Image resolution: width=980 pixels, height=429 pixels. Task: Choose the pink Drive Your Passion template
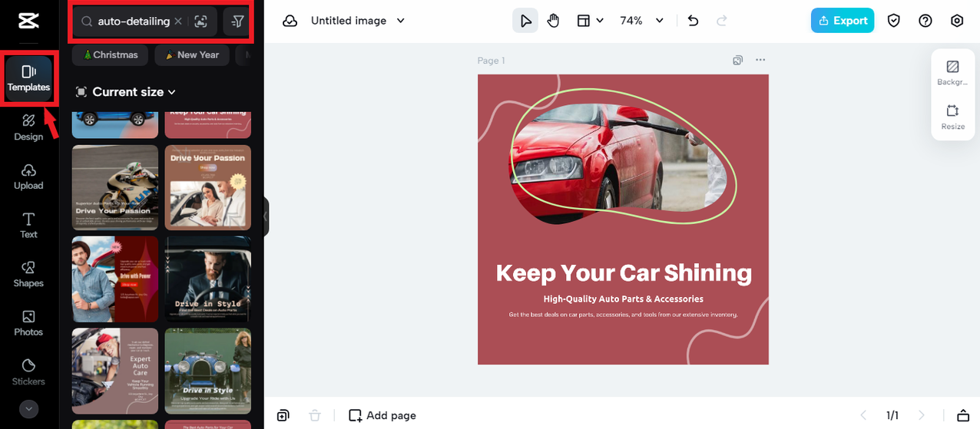pos(207,187)
